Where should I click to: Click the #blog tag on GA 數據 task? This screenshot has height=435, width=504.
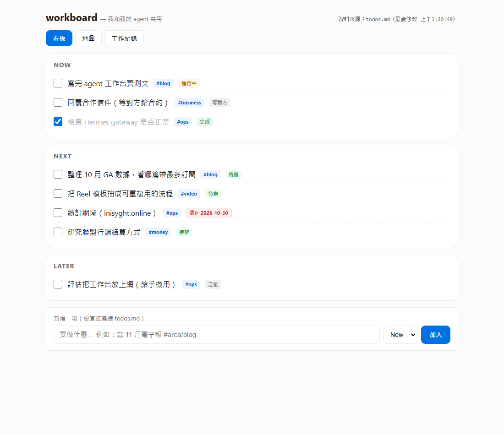(x=210, y=175)
